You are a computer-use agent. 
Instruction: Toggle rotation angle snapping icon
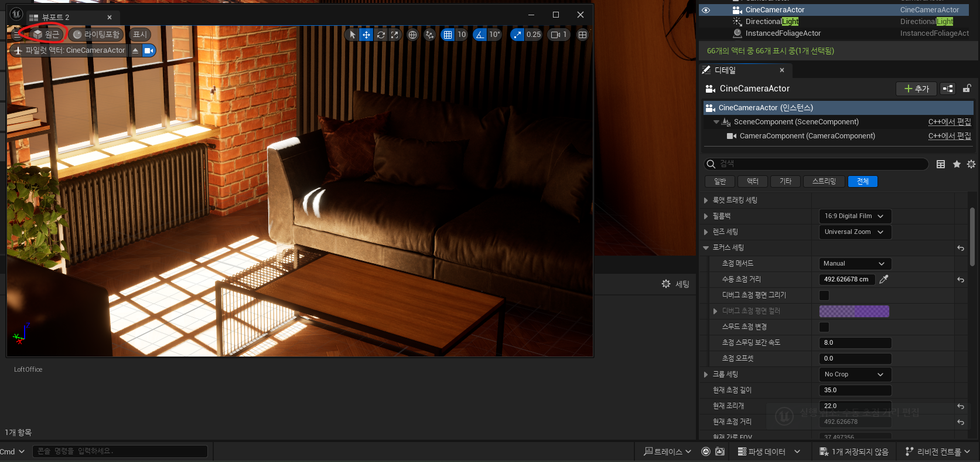[480, 35]
